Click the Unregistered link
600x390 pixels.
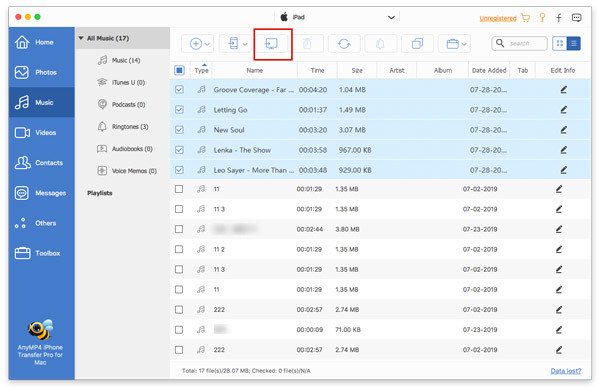pos(497,18)
